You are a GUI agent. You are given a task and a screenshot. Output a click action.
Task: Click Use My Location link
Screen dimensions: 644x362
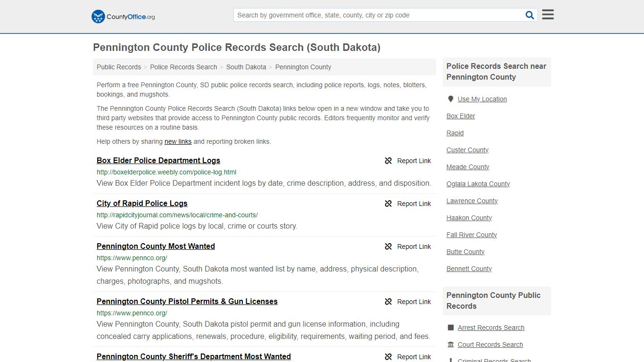coord(482,99)
